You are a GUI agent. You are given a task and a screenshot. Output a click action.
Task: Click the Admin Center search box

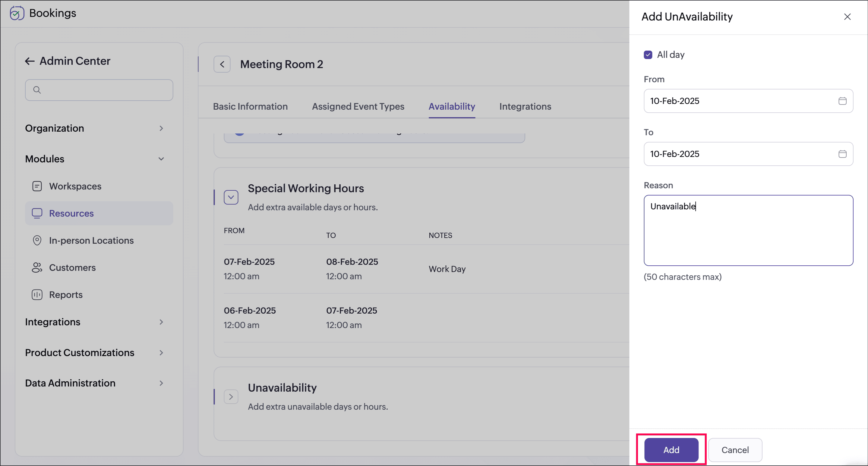point(99,90)
